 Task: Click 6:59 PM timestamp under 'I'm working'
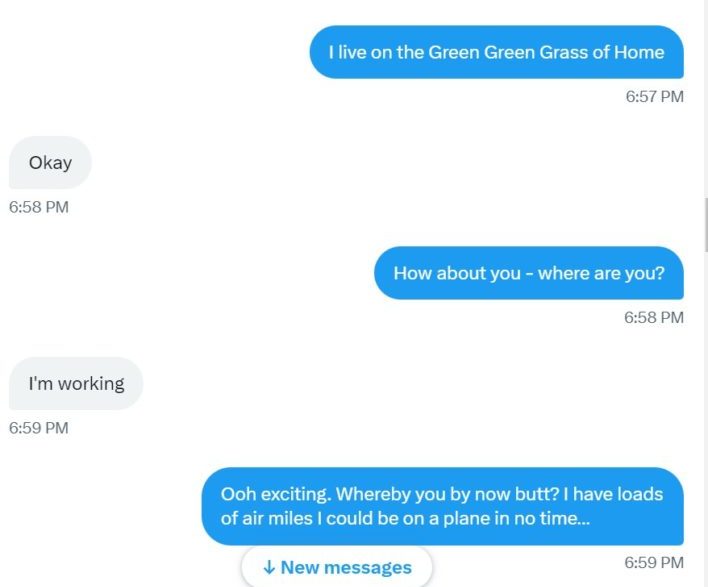click(x=39, y=428)
